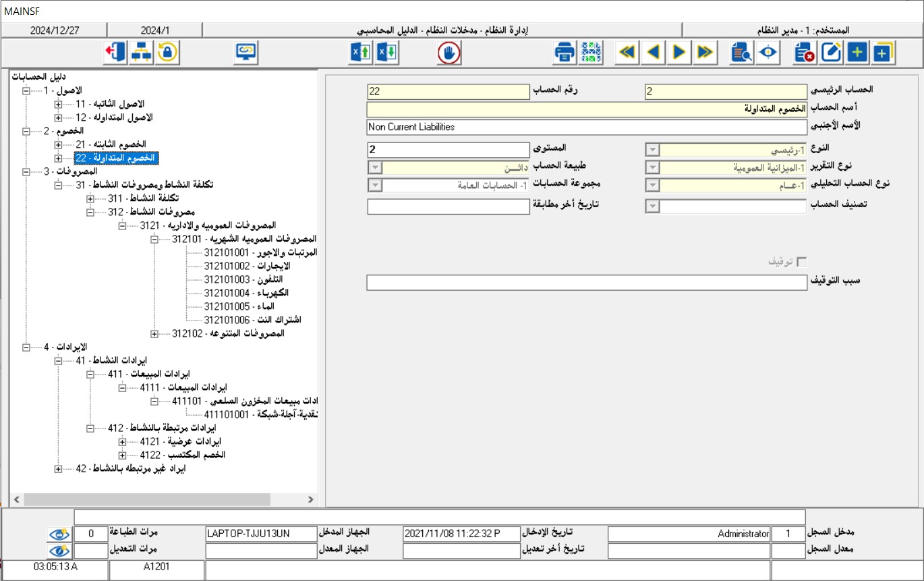The image size is (924, 581).
Task: Click the Edit record pencil icon
Action: click(831, 51)
